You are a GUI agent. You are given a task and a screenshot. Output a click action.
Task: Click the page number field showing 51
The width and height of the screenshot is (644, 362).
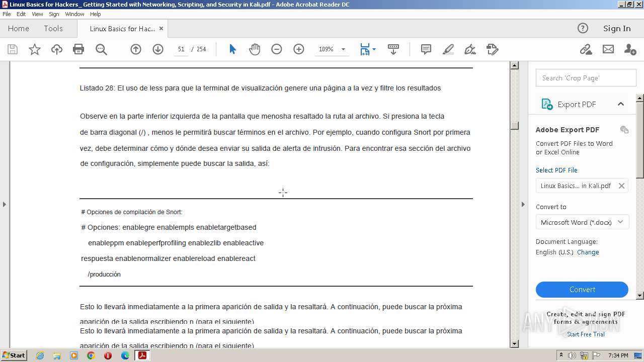[181, 49]
